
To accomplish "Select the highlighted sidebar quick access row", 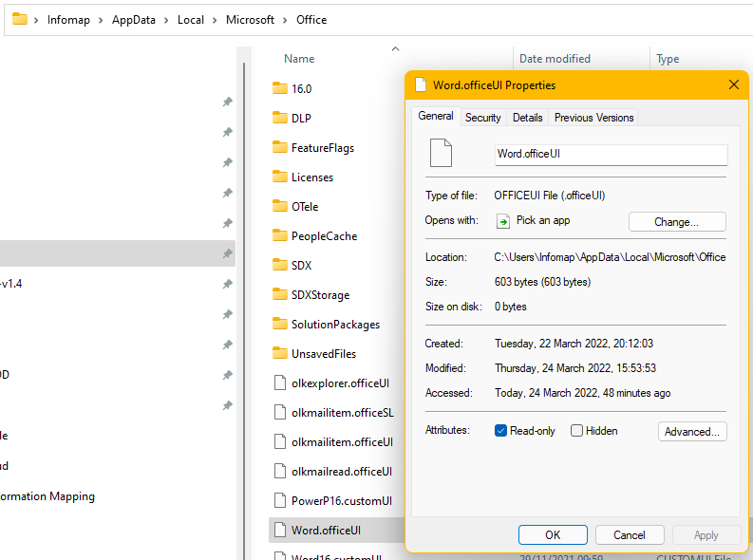I will coord(117,253).
